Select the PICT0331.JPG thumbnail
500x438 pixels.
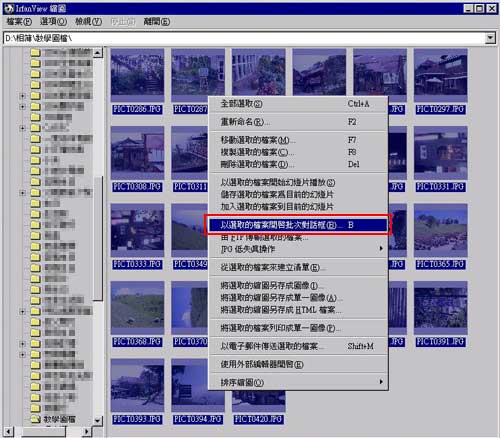coord(440,153)
